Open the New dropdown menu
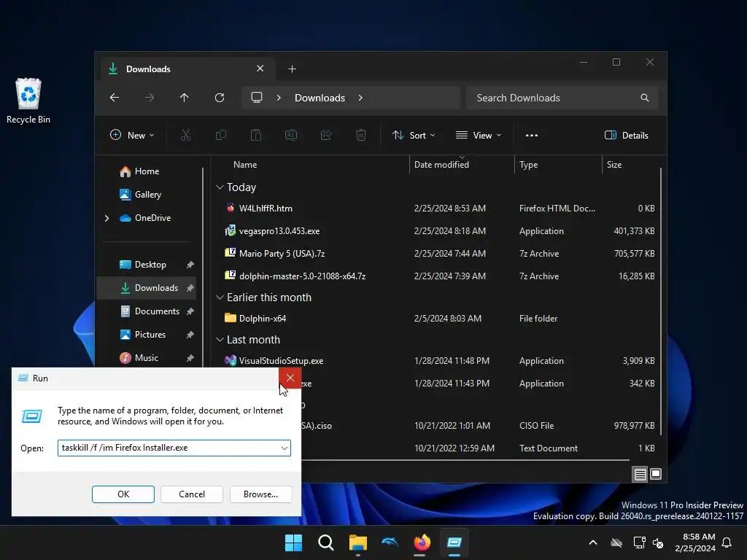The width and height of the screenshot is (747, 560). 132,135
